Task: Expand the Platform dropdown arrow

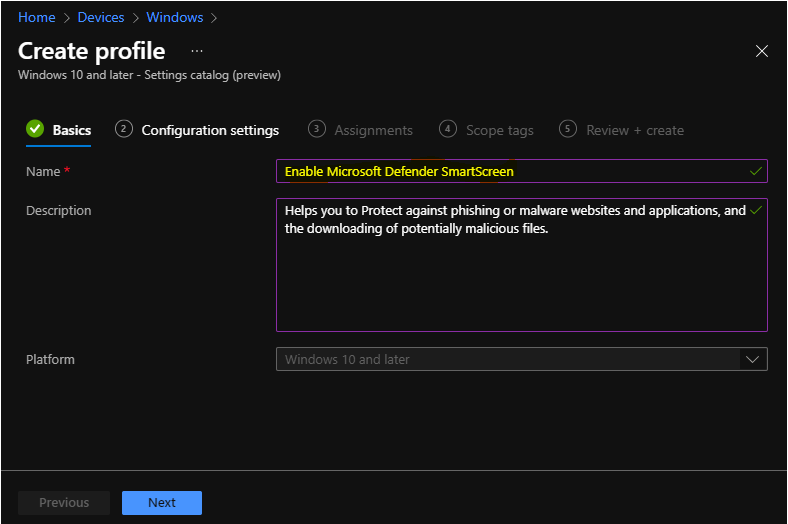Action: click(752, 359)
